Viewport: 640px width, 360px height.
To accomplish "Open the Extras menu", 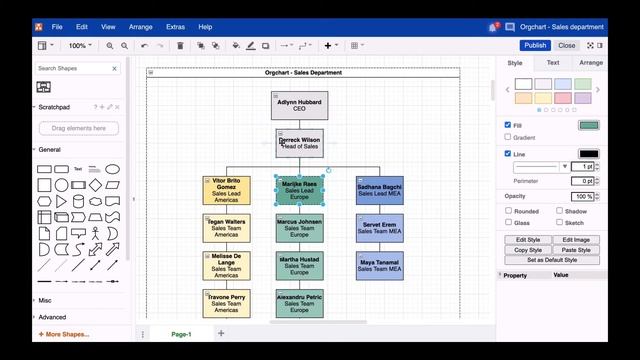I will click(x=175, y=27).
